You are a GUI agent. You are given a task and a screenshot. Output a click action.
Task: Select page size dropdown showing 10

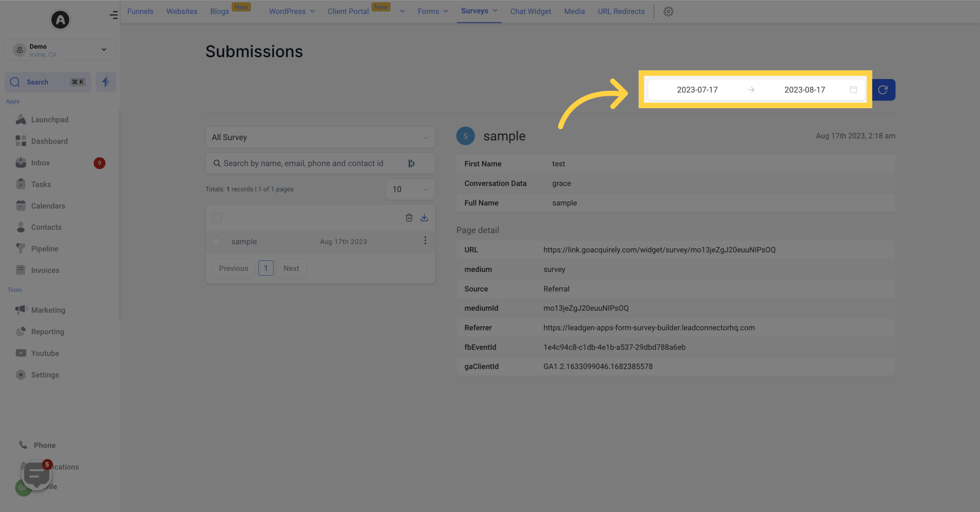click(x=409, y=189)
